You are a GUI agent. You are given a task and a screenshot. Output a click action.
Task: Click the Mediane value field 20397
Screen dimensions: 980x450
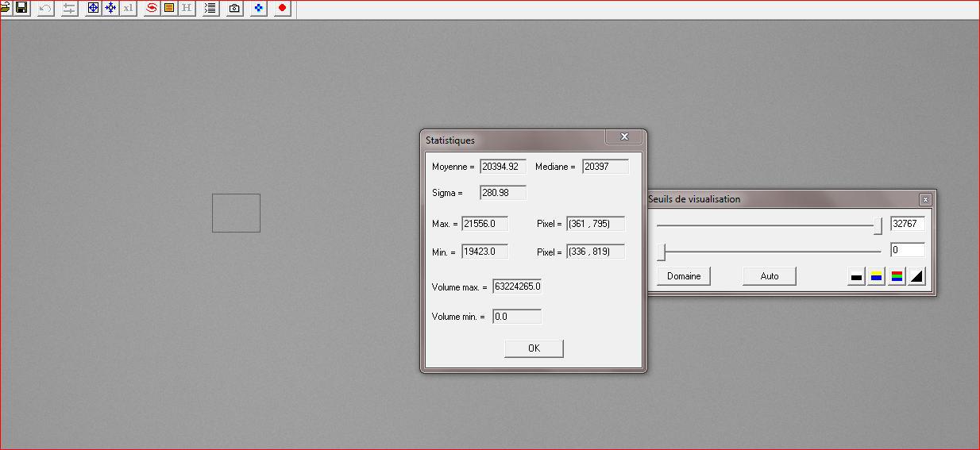(605, 167)
